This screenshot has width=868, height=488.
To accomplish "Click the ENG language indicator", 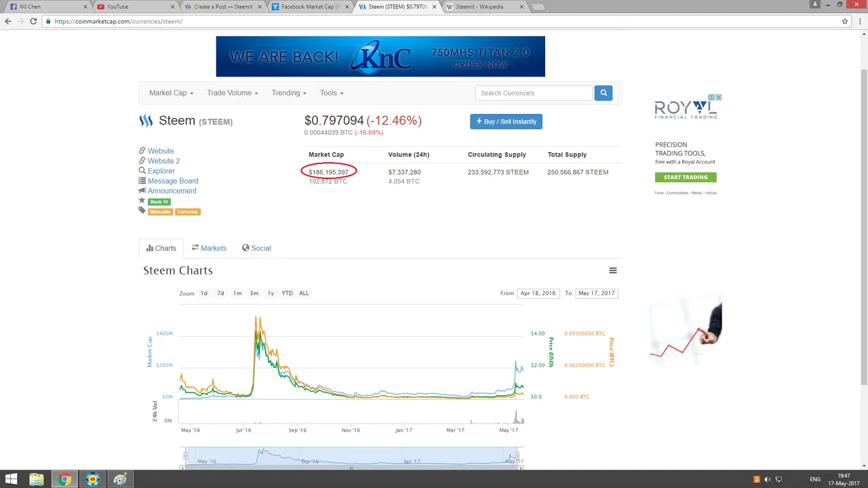I will click(x=815, y=479).
